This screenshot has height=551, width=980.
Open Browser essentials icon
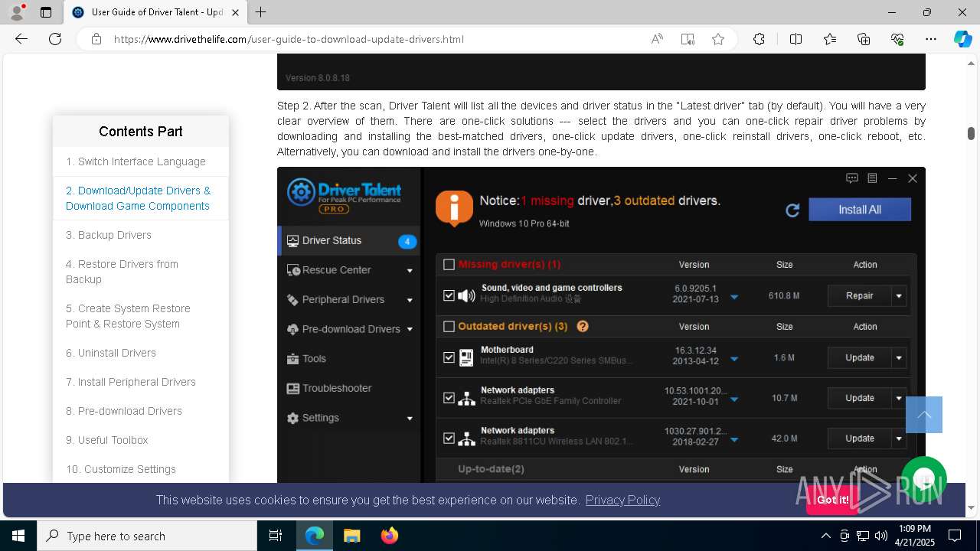click(897, 39)
